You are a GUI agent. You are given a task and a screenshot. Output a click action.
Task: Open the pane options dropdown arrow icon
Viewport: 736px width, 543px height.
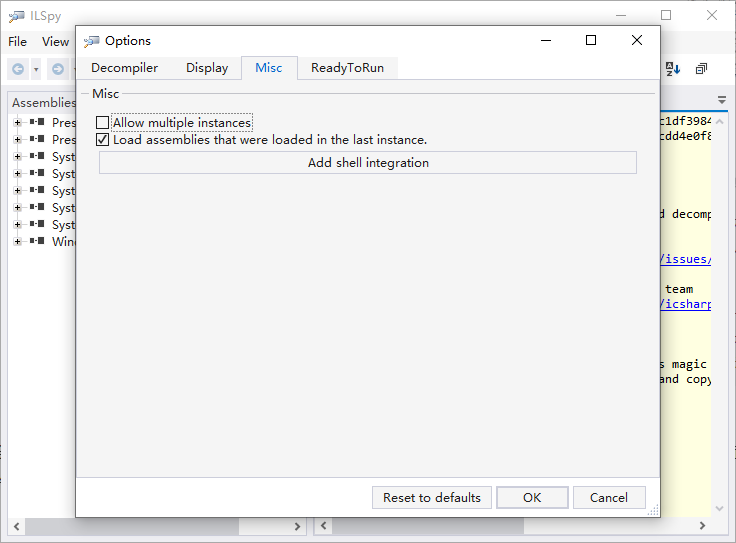coord(722,100)
